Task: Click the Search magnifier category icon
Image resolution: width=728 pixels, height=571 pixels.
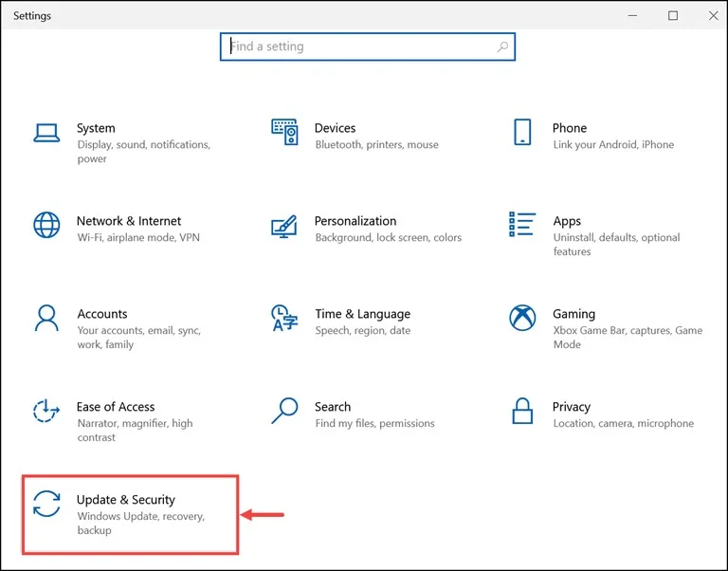Action: (x=284, y=411)
